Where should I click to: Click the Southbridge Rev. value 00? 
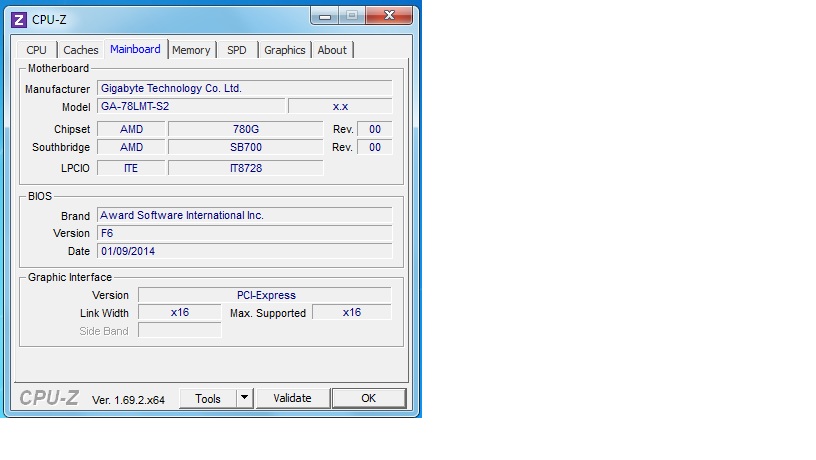(375, 147)
